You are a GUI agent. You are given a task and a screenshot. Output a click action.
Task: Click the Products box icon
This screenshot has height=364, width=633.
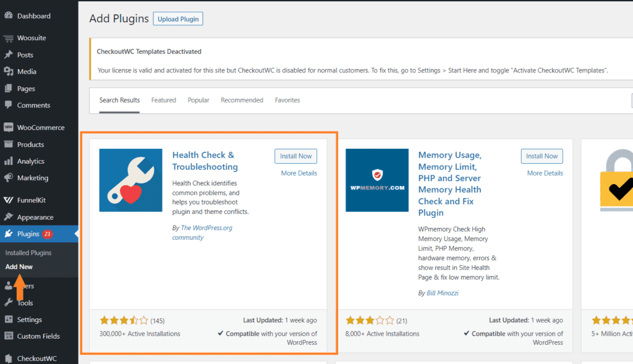pos(9,144)
